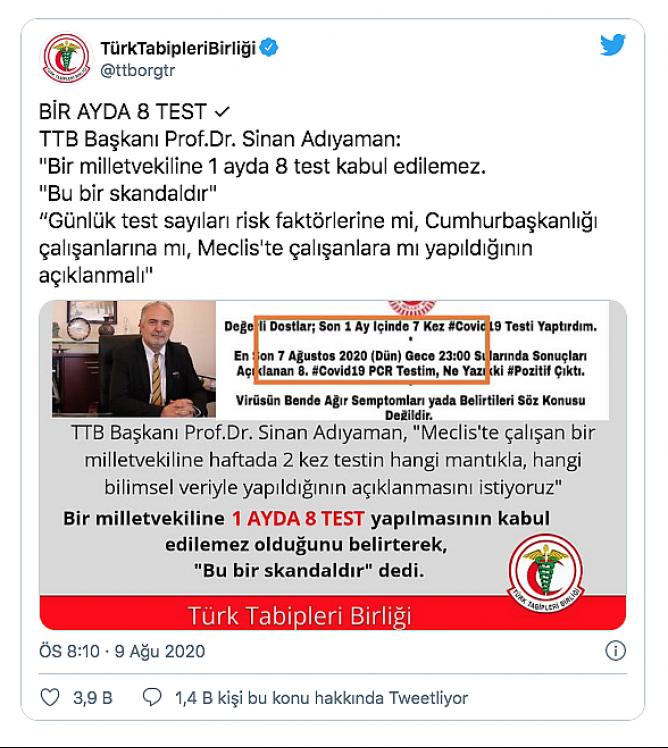Click the orange-highlighted Covid19 test text
The height and width of the screenshot is (748, 668).
[371, 349]
